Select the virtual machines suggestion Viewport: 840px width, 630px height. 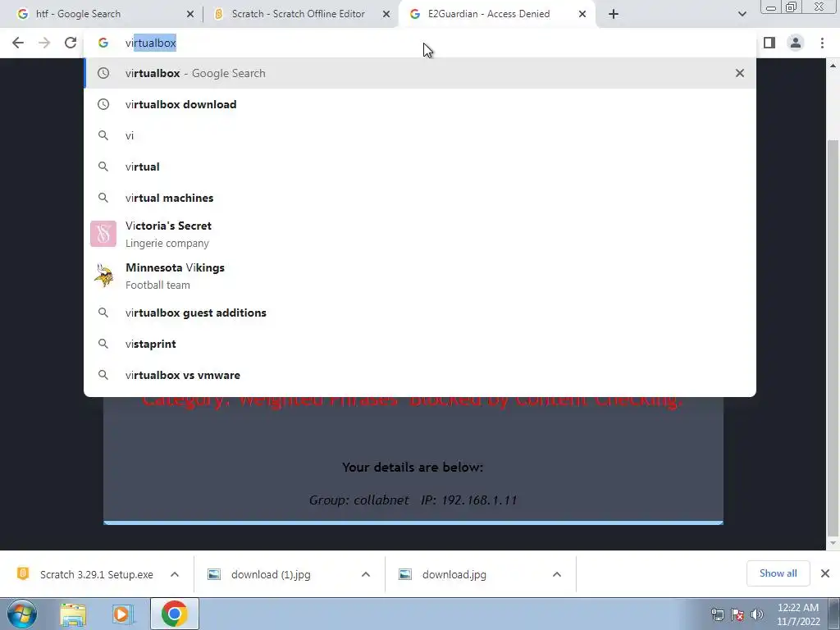[420, 198]
